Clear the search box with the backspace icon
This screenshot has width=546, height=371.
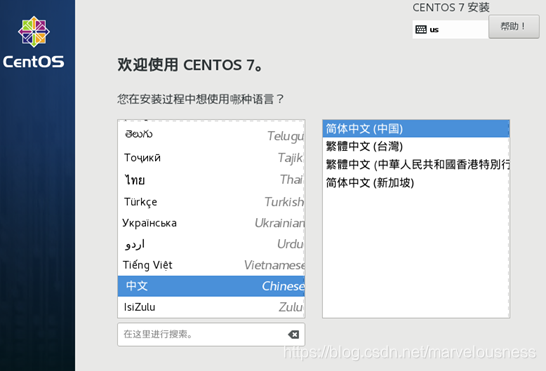294,334
